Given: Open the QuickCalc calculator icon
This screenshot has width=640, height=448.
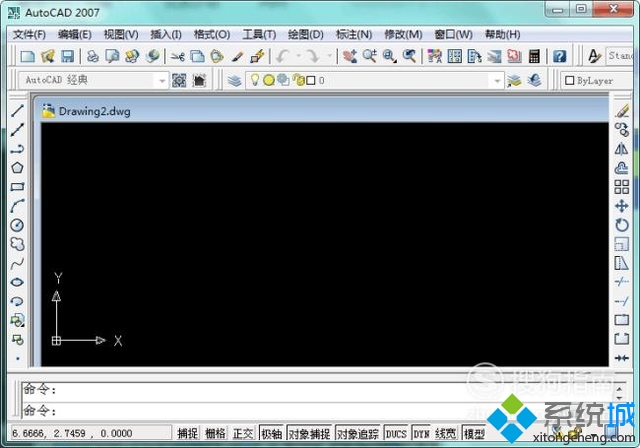Looking at the screenshot, I should click(534, 56).
